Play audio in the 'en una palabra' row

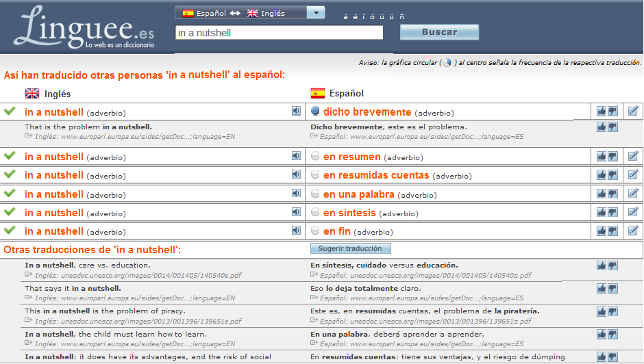click(x=296, y=193)
